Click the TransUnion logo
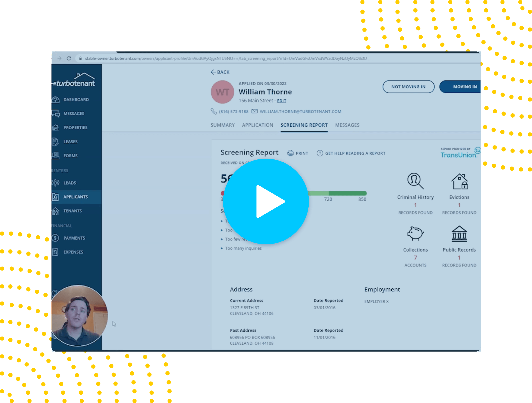The width and height of the screenshot is (532, 403). 460,152
